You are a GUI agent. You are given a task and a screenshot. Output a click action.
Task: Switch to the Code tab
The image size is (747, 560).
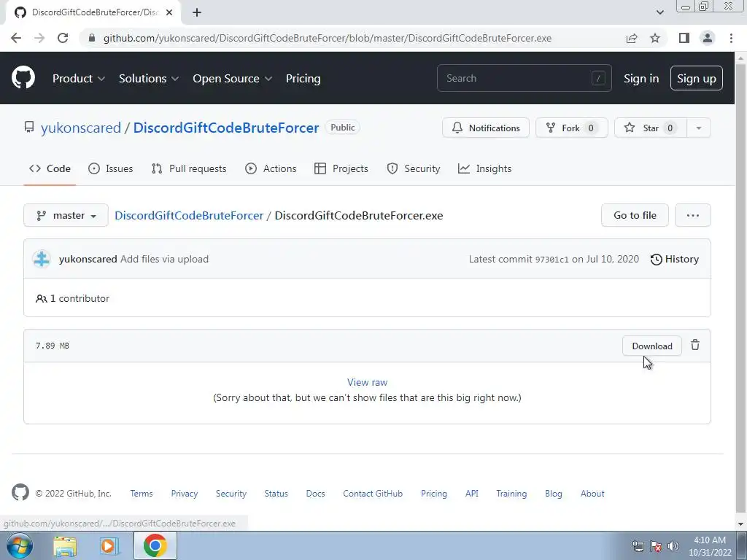(50, 168)
